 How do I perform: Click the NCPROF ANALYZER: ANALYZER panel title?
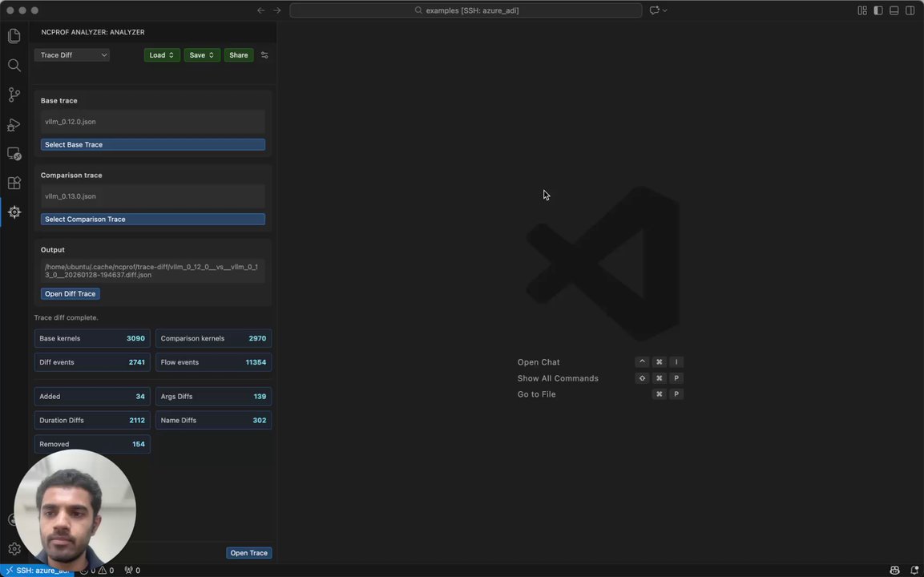coord(92,32)
